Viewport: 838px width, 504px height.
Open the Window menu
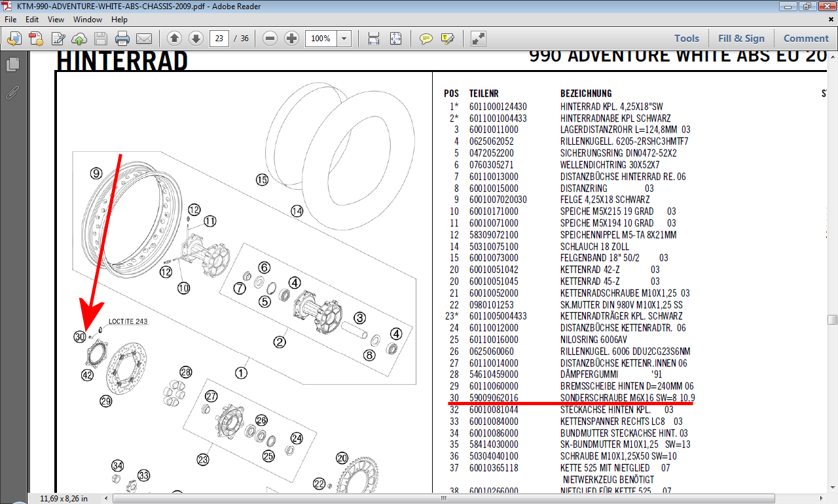pos(87,20)
